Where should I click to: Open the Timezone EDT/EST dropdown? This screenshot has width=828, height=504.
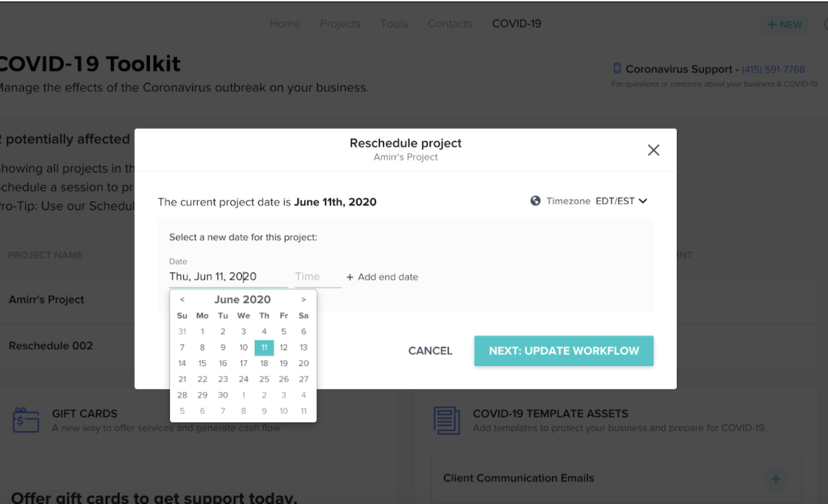pyautogui.click(x=621, y=201)
